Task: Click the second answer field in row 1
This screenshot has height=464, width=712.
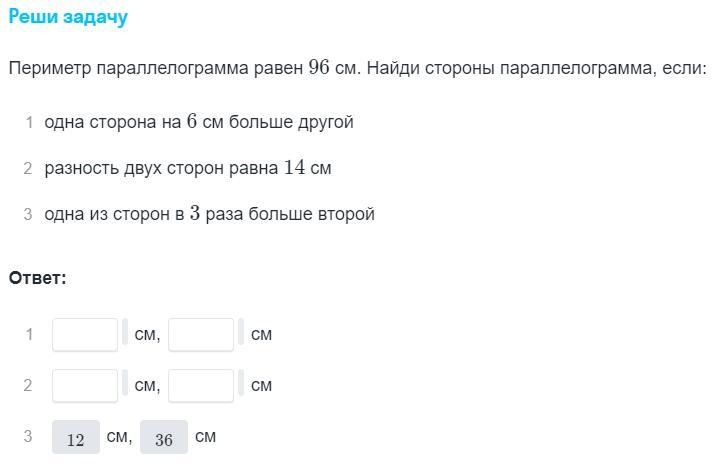Action: (x=201, y=334)
